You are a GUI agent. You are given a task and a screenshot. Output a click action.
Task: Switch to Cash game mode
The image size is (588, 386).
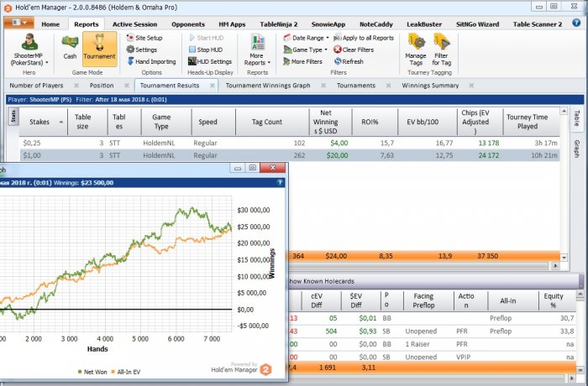coord(70,48)
